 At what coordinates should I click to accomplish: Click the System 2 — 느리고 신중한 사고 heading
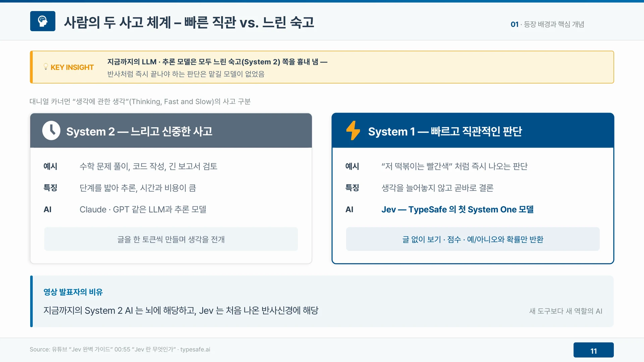click(x=139, y=131)
